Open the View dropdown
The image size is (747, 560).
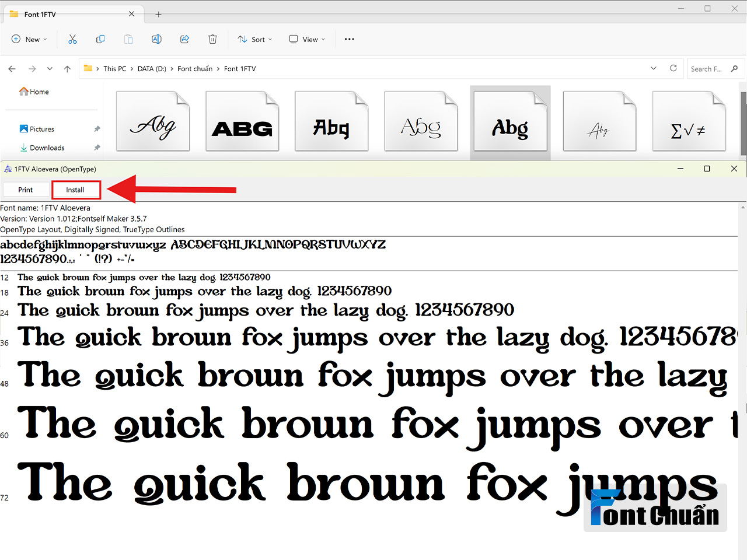tap(308, 39)
